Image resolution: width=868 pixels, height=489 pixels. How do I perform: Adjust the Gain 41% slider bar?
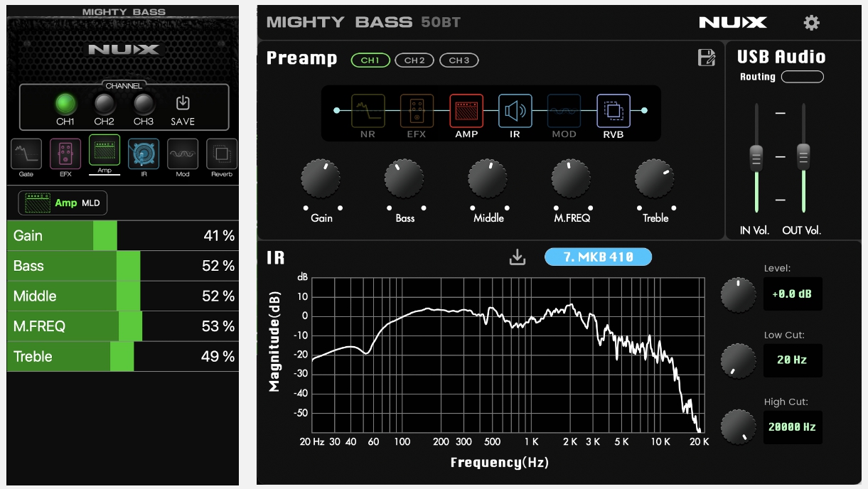click(123, 235)
